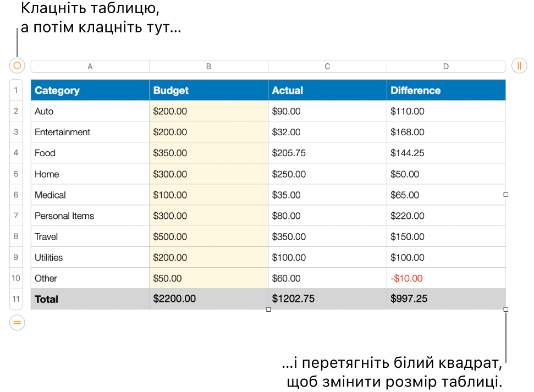Viewport: 534px width, 392px height.
Task: Click the $997.25 total difference cell
Action: [x=446, y=299]
